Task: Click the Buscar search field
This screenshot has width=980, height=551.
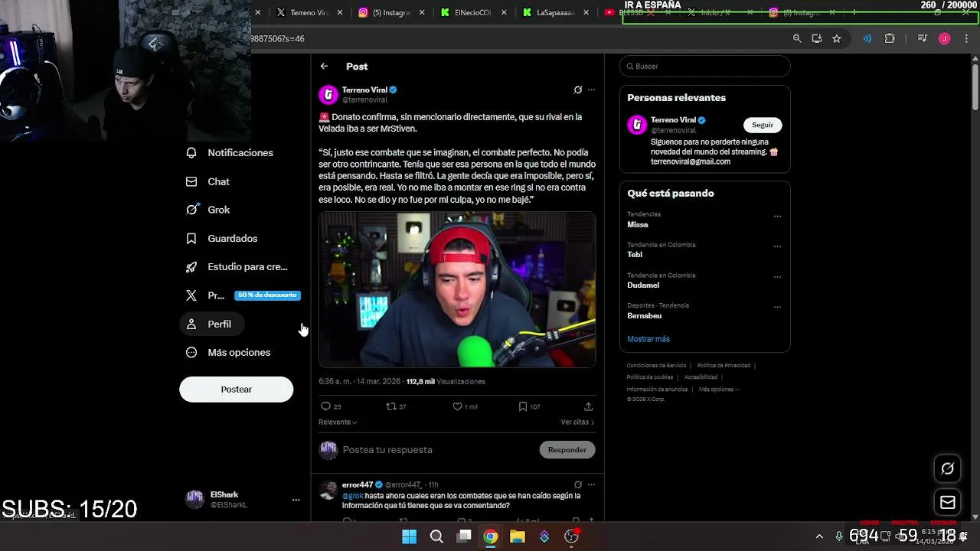Action: [704, 66]
